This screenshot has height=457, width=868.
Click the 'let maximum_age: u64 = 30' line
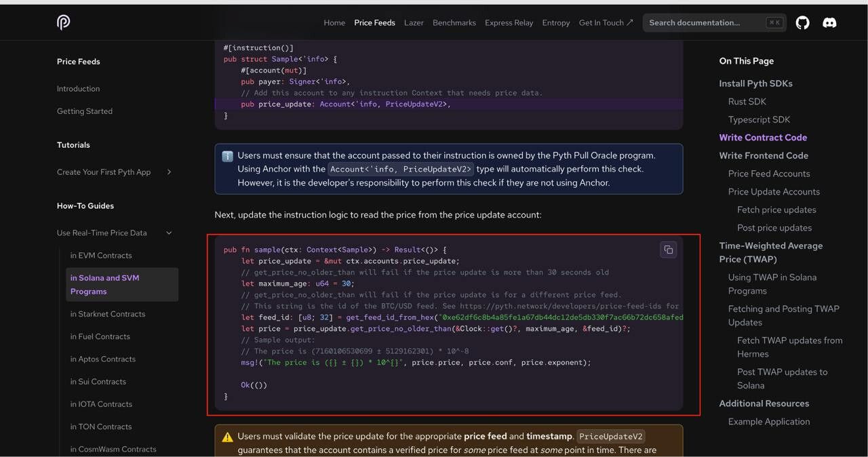(x=298, y=283)
